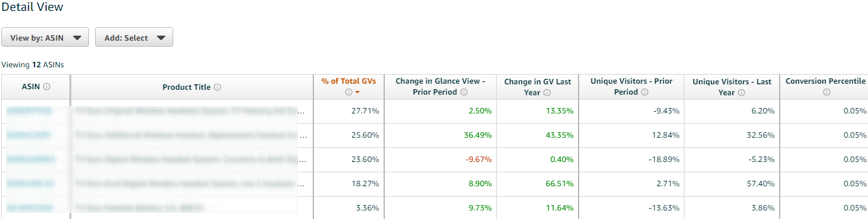Sort by Conversion Percentile column header

(x=826, y=81)
